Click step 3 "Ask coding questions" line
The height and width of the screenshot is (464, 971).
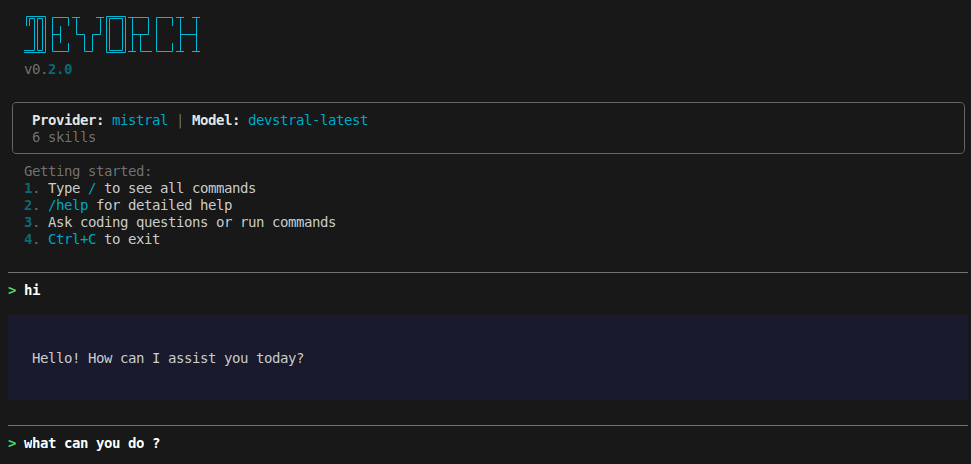pyautogui.click(x=190, y=222)
